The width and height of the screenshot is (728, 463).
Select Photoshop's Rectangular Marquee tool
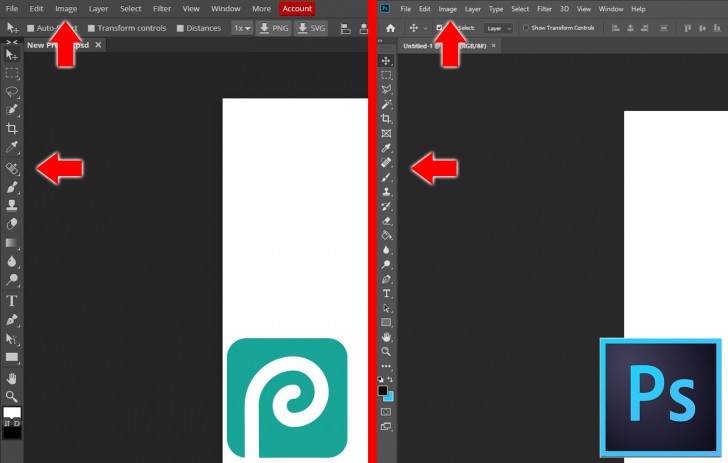pyautogui.click(x=386, y=75)
